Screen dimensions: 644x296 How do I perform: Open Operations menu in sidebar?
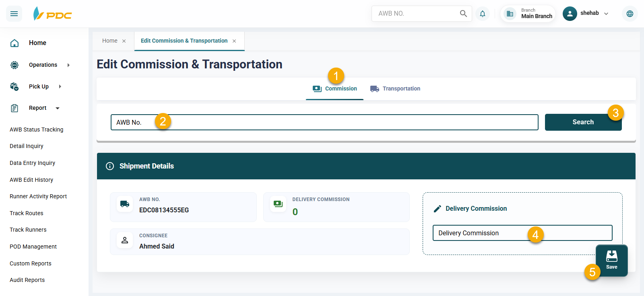(43, 65)
